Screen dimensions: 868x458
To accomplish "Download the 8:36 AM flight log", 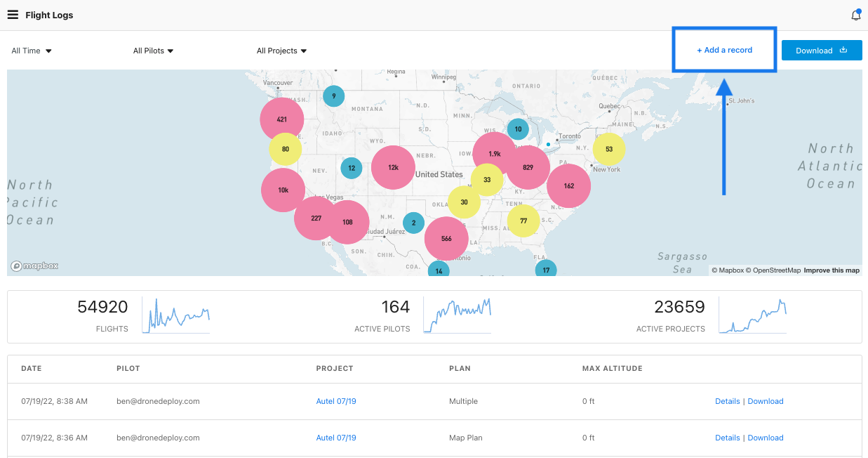I will click(765, 438).
